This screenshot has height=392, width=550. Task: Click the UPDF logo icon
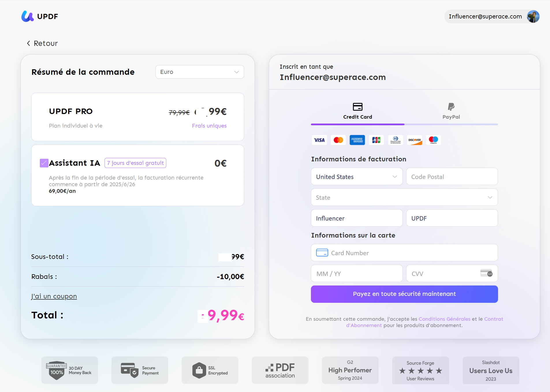[x=27, y=16]
